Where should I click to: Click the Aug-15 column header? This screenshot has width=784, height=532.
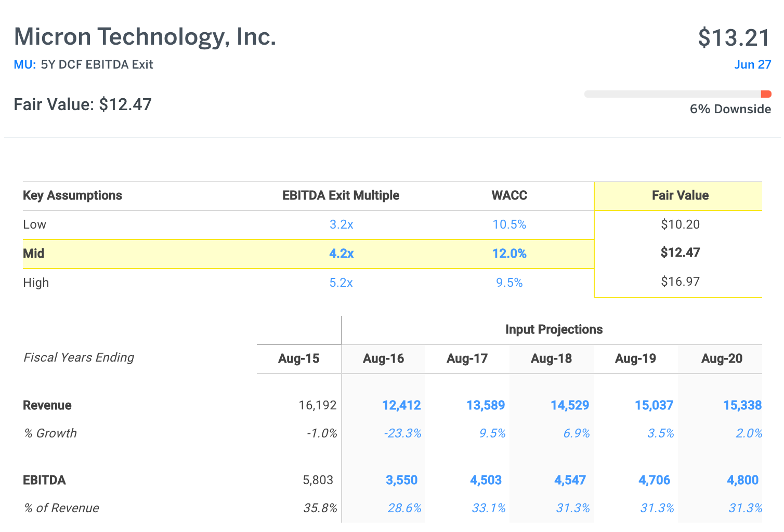tap(298, 358)
